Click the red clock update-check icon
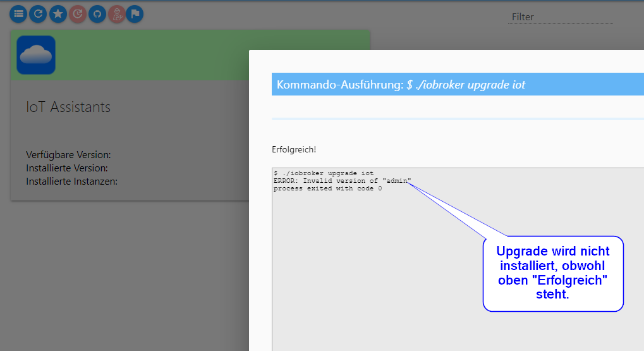This screenshot has width=644, height=351. [78, 14]
